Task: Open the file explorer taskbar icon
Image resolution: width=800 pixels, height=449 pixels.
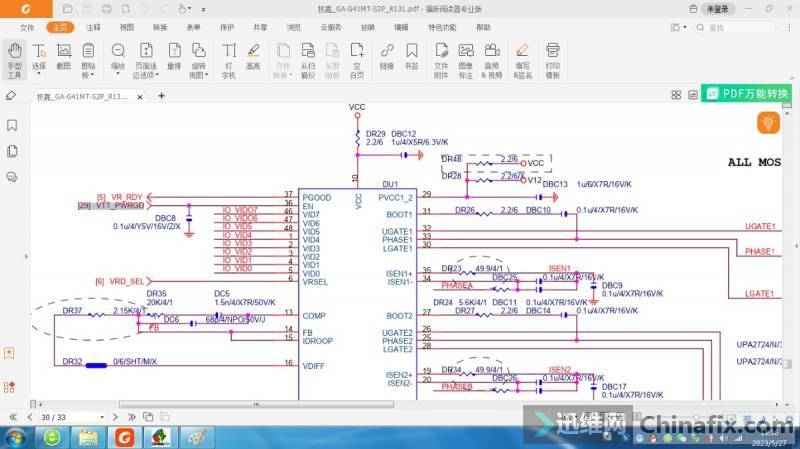Action: (88, 438)
